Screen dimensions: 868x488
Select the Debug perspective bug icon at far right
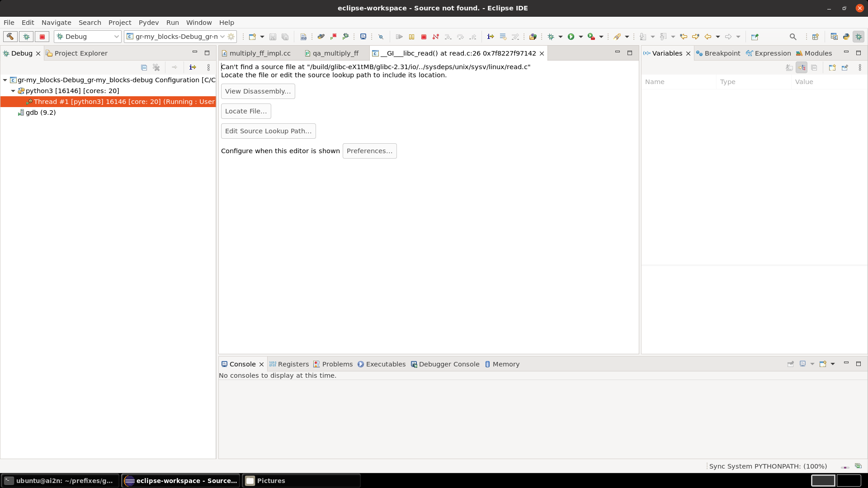click(x=859, y=37)
